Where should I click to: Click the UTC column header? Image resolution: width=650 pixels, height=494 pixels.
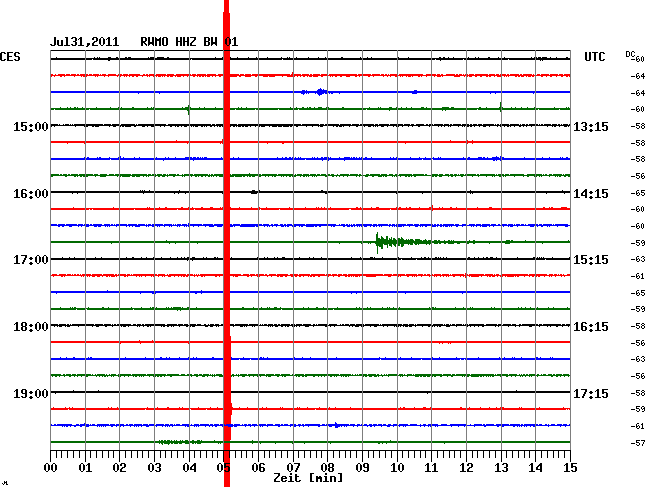pyautogui.click(x=594, y=57)
